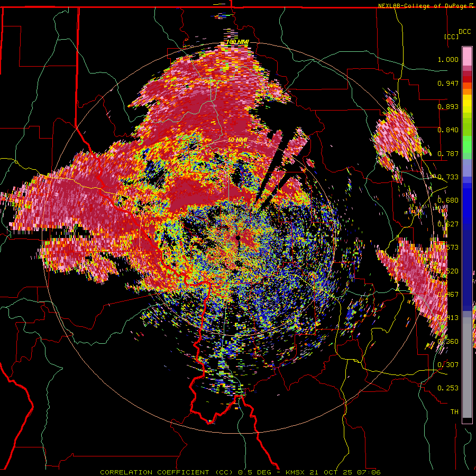Select the 0.787 scale value
Viewport: 476px width, 476px height.
pos(448,153)
